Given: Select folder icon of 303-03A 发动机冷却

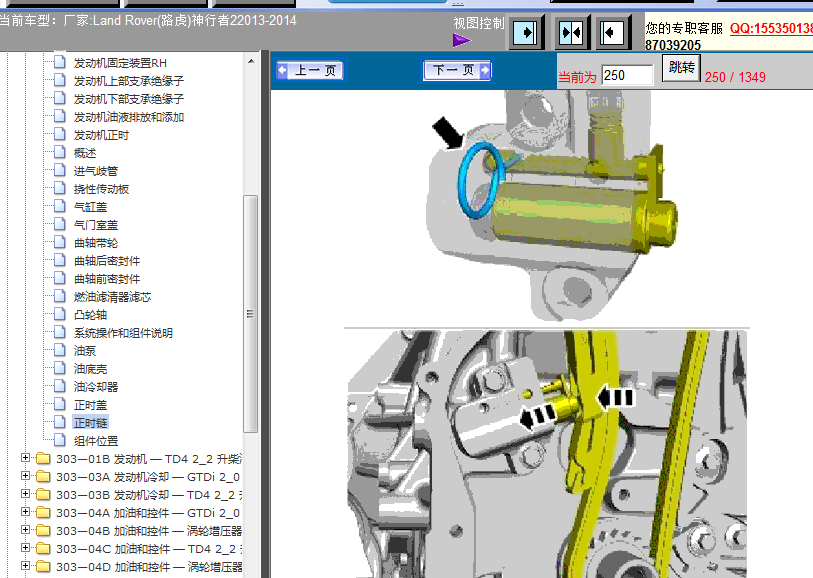Looking at the screenshot, I should point(43,476).
